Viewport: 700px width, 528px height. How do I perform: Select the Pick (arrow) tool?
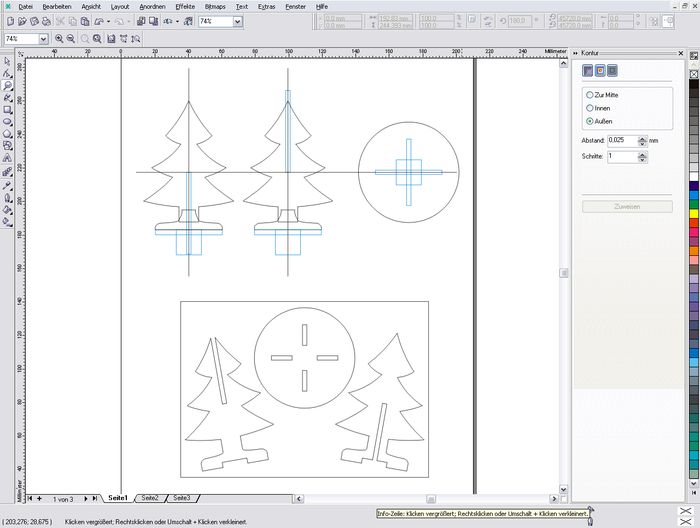[x=8, y=62]
